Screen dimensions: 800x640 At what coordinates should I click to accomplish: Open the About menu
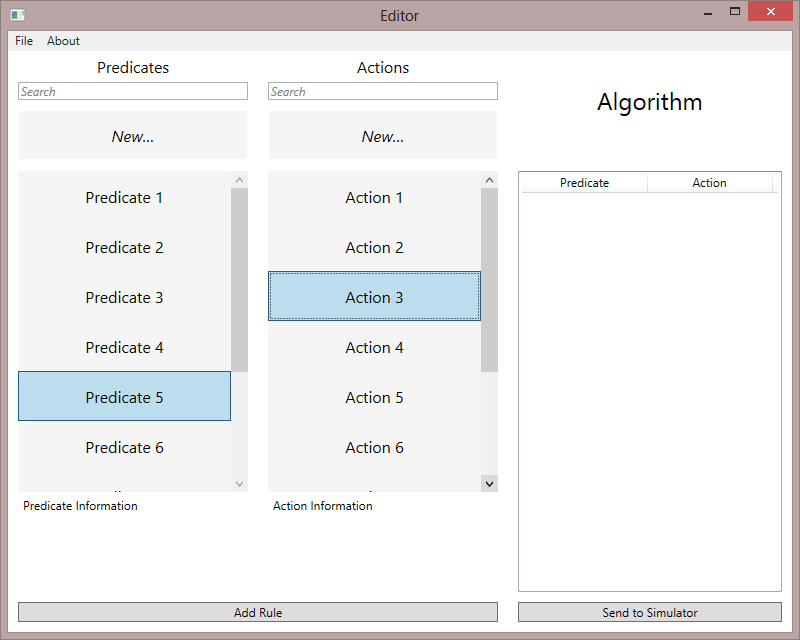point(63,41)
